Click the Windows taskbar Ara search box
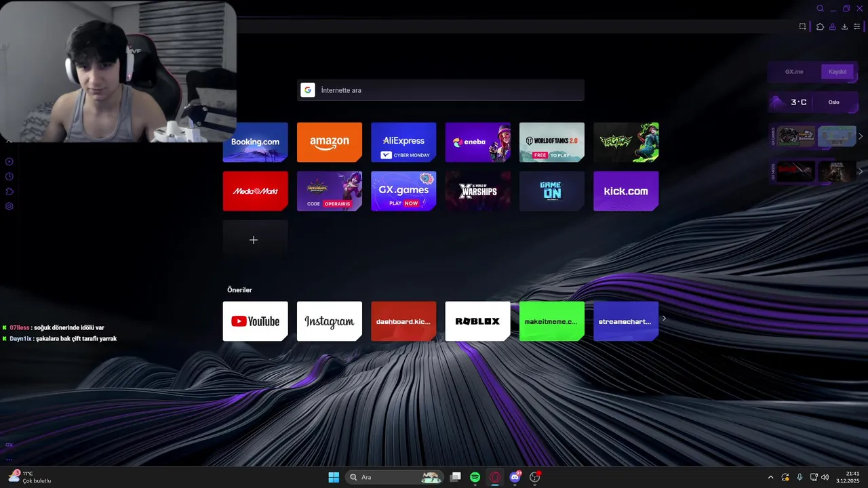The width and height of the screenshot is (868, 488). pos(395,477)
